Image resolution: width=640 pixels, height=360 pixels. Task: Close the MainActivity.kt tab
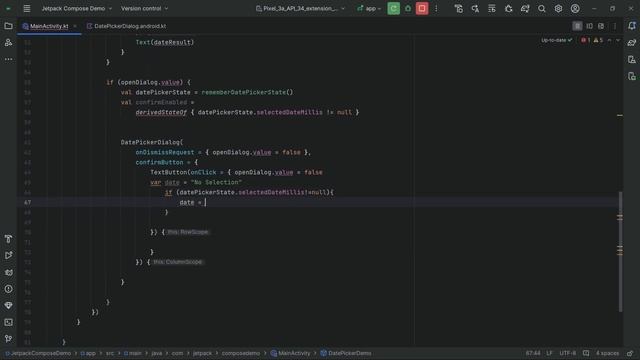[x=75, y=26]
